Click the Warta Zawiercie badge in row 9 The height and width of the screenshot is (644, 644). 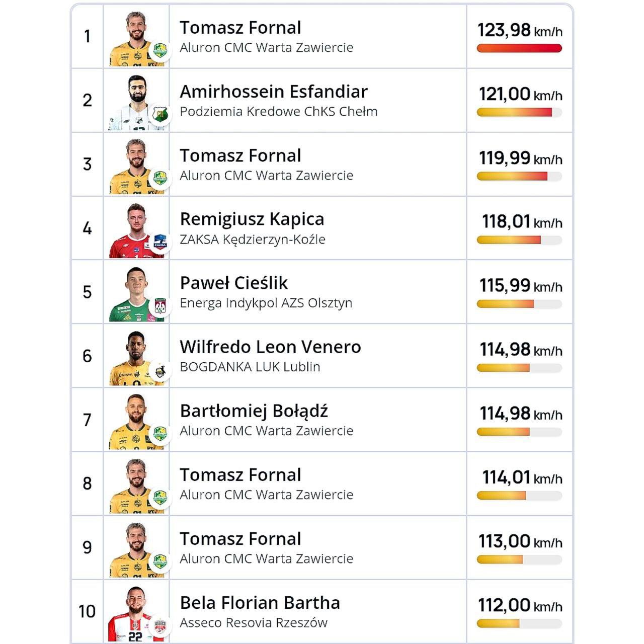click(x=160, y=561)
